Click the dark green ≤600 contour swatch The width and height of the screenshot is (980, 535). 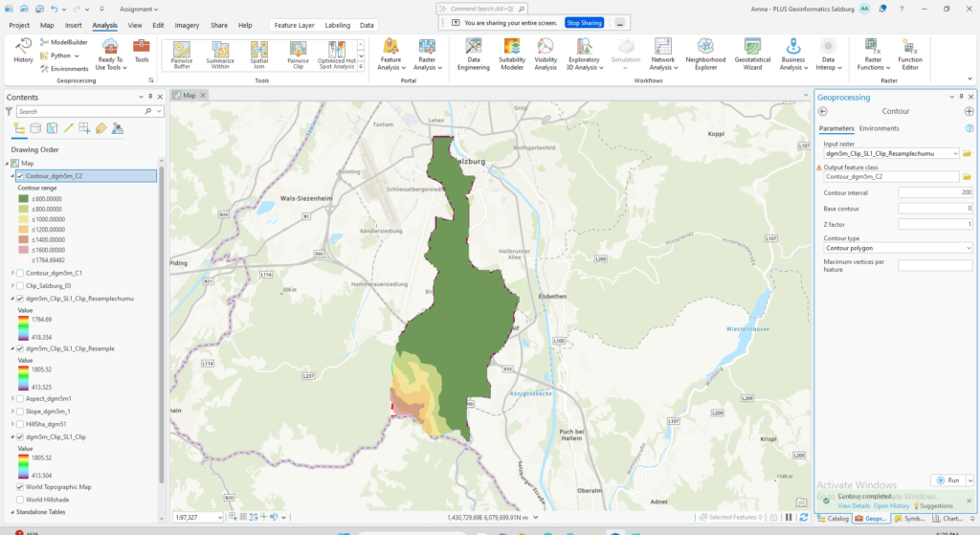pos(22,198)
